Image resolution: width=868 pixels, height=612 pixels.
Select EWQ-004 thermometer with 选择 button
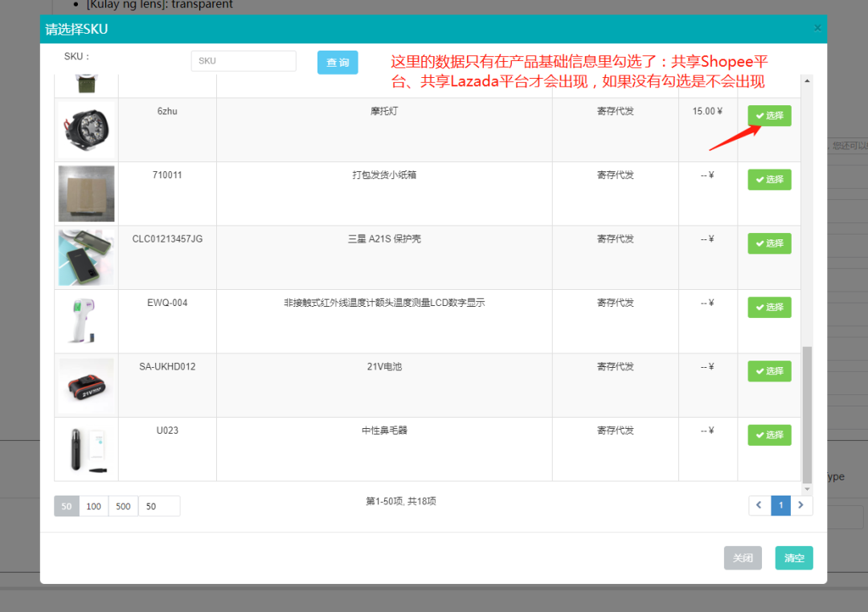coord(769,307)
